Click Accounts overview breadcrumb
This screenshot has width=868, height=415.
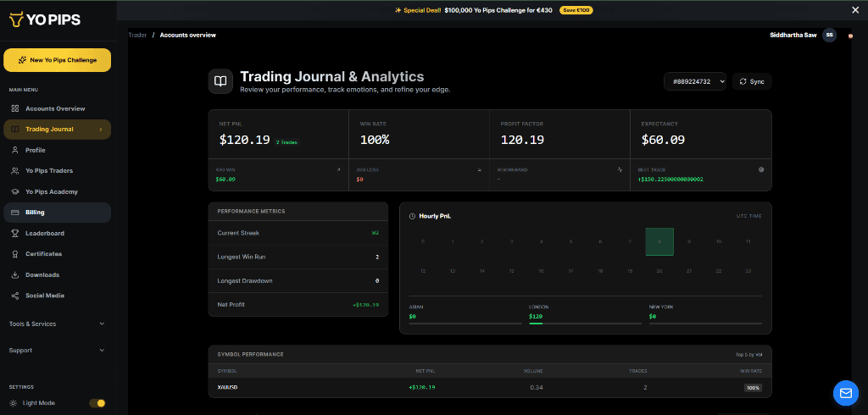187,35
